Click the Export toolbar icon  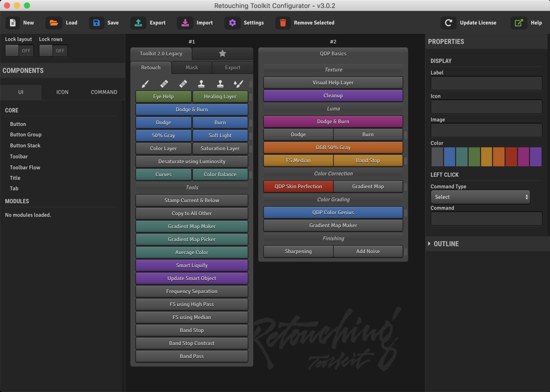(x=138, y=23)
